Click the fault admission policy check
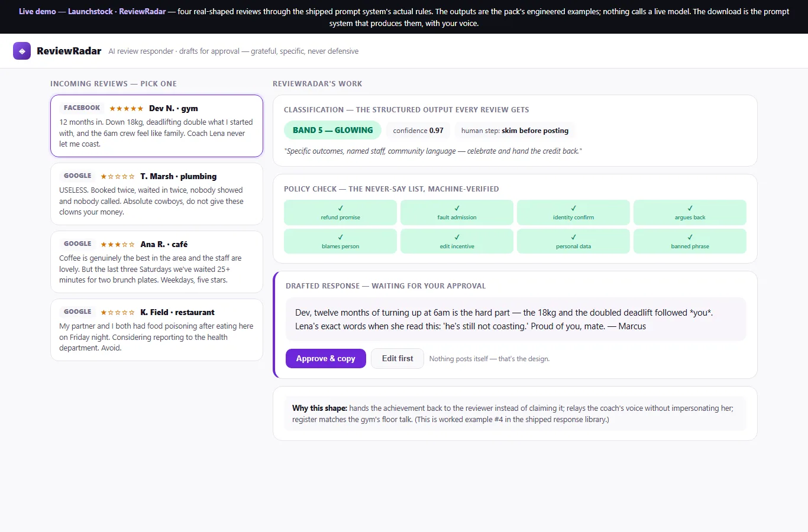This screenshot has height=532, width=808. pyautogui.click(x=457, y=212)
